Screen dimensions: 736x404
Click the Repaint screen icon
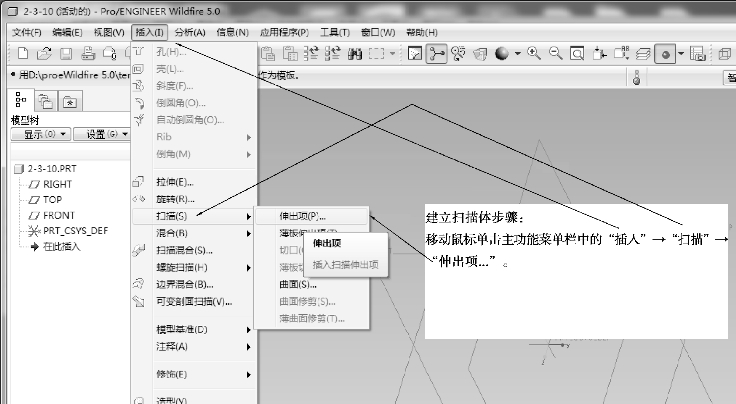click(x=415, y=53)
